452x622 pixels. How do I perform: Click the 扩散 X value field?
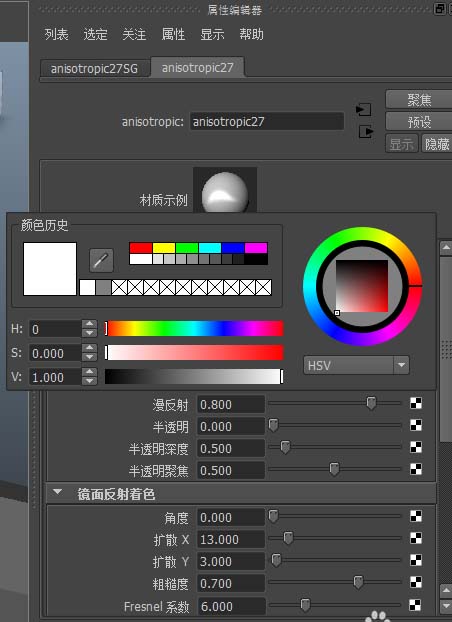[231, 539]
